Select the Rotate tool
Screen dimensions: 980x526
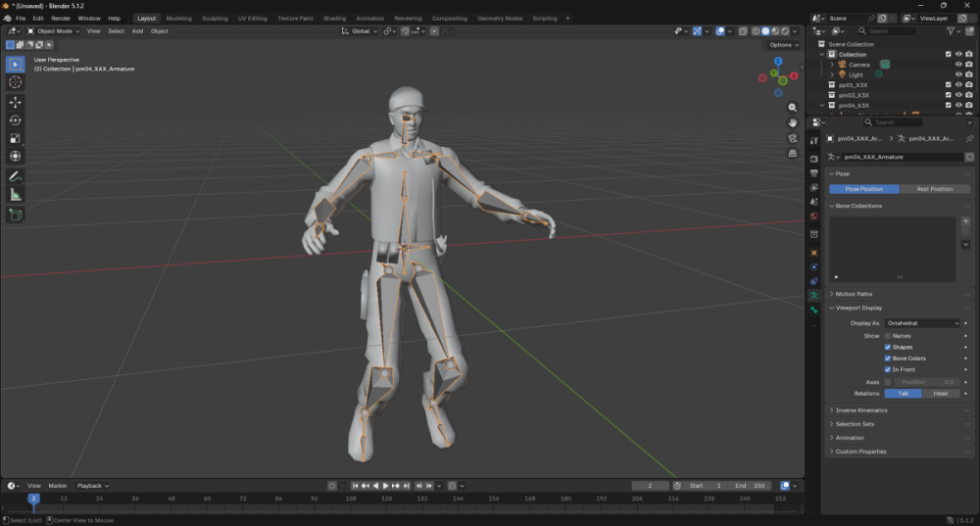tap(16, 120)
